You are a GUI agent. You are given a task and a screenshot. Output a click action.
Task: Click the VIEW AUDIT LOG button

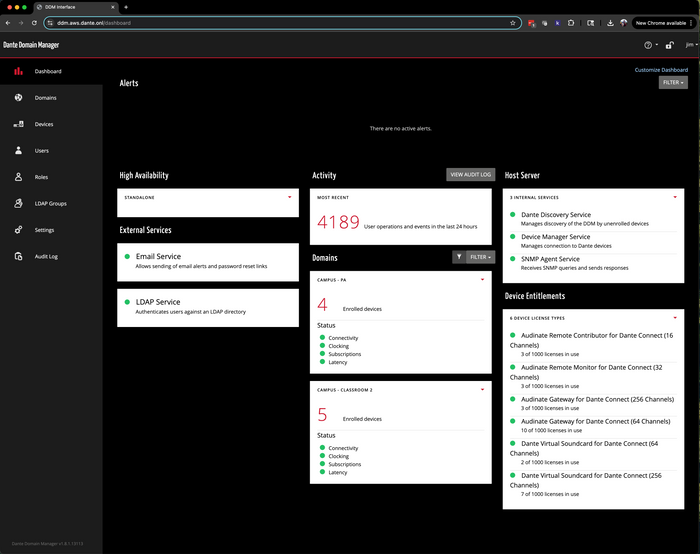[471, 175]
